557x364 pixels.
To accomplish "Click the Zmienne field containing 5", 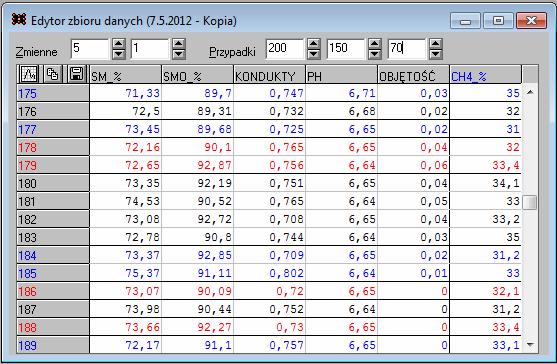I will [x=90, y=49].
